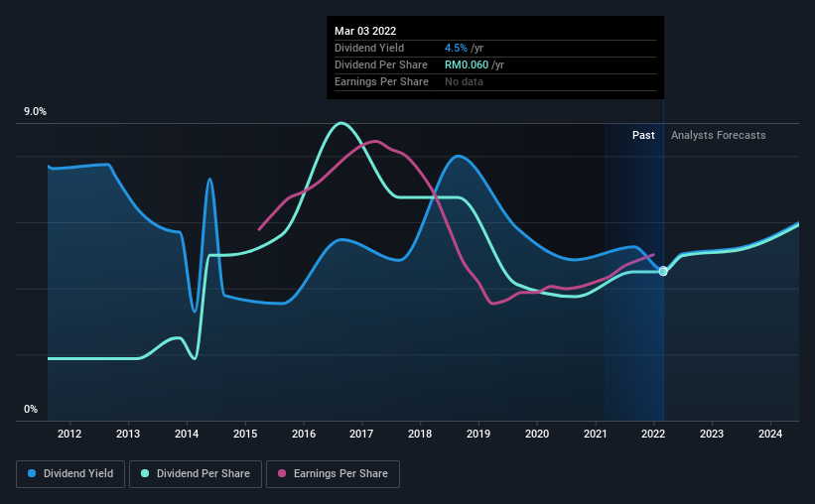Click the No data earnings value

click(x=465, y=81)
